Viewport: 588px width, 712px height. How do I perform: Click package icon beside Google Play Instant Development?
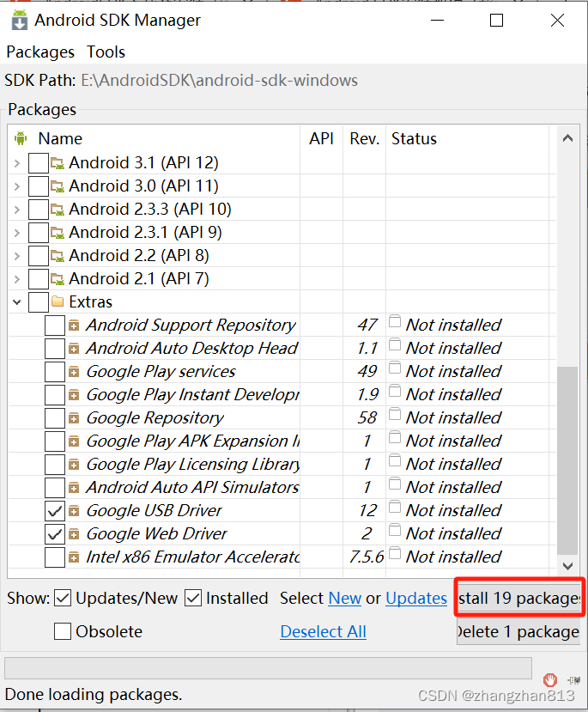pos(74,394)
